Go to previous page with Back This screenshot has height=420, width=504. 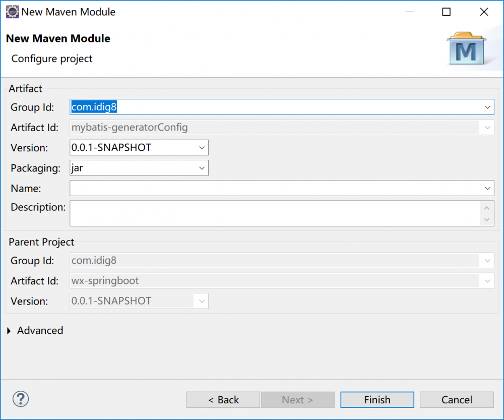pos(223,400)
